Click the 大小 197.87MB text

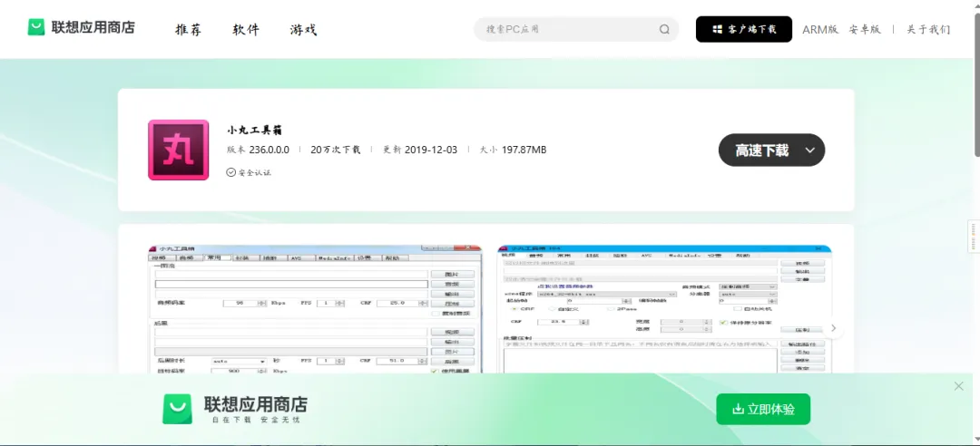point(513,150)
